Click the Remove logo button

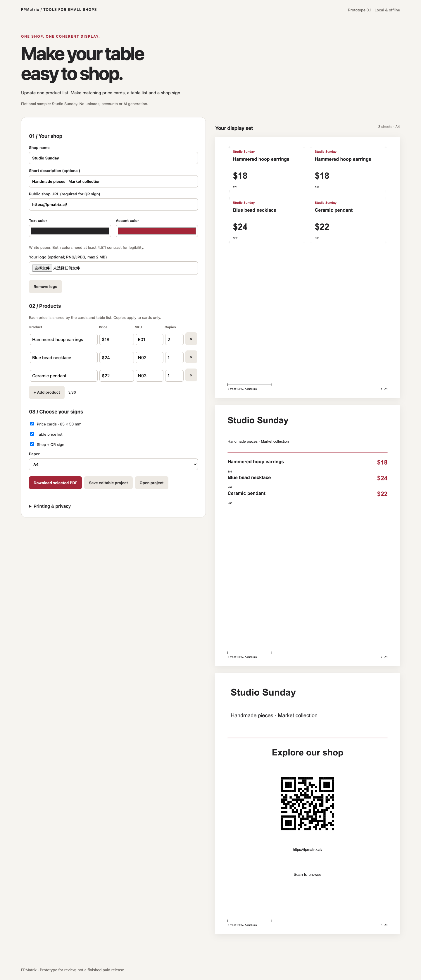tap(45, 286)
